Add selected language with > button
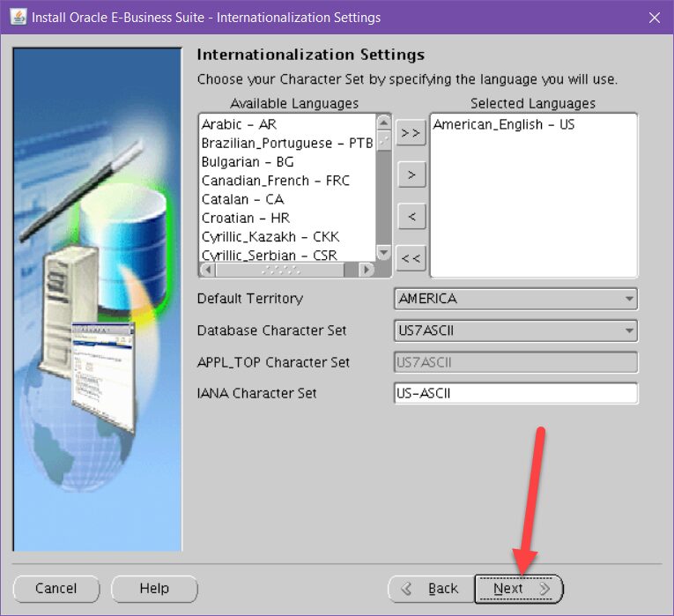 point(411,174)
